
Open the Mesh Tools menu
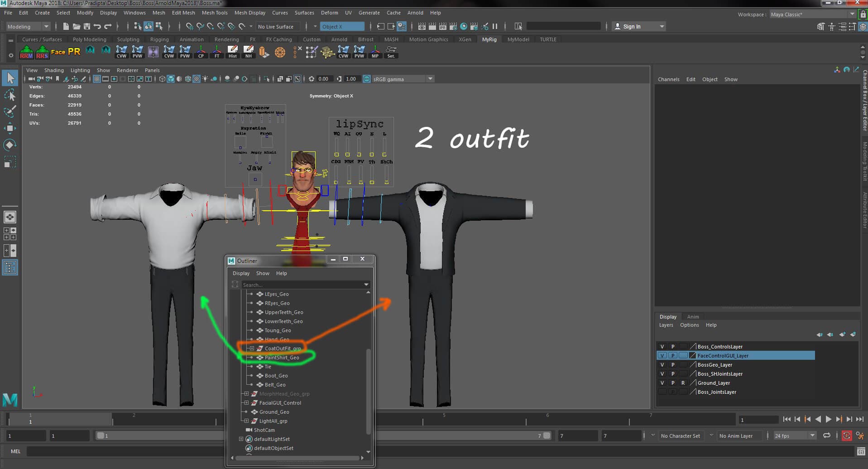pos(215,13)
